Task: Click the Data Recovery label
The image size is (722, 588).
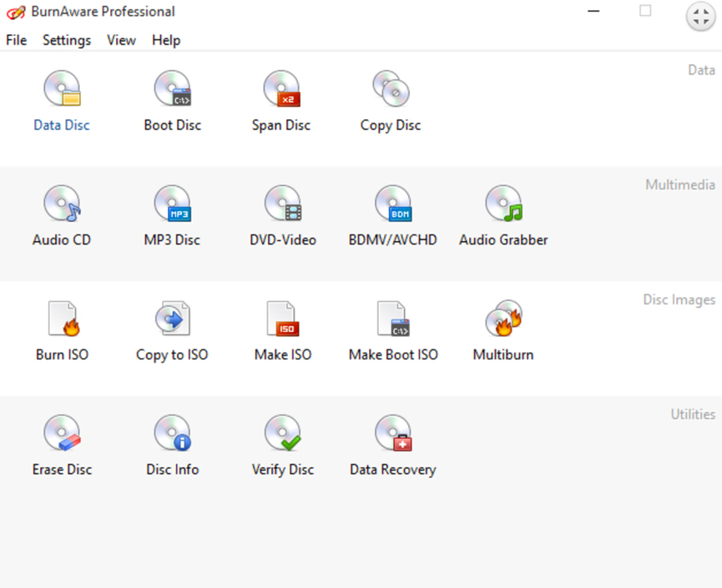Action: click(x=392, y=470)
